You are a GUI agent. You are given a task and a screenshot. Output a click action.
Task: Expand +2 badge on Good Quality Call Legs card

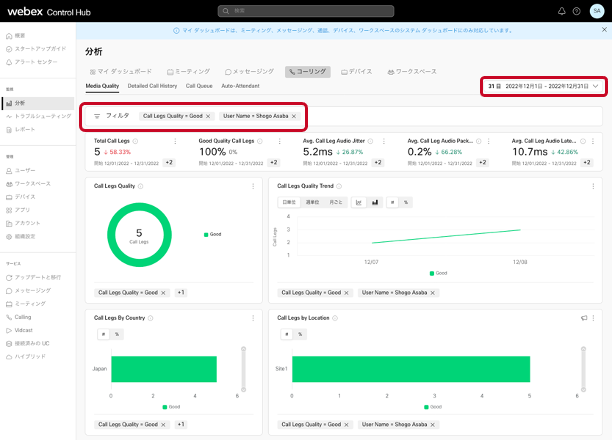274,163
